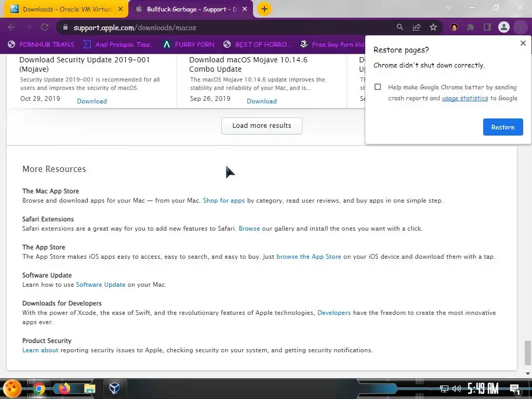Follow the browse the App Store link
Viewport: 532px width, 399px height.
pos(309,257)
